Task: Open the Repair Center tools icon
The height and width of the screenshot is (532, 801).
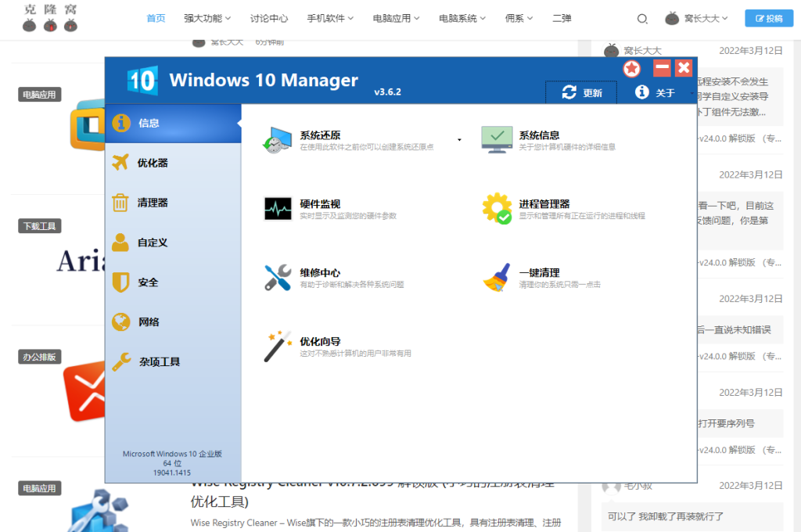Action: tap(278, 278)
